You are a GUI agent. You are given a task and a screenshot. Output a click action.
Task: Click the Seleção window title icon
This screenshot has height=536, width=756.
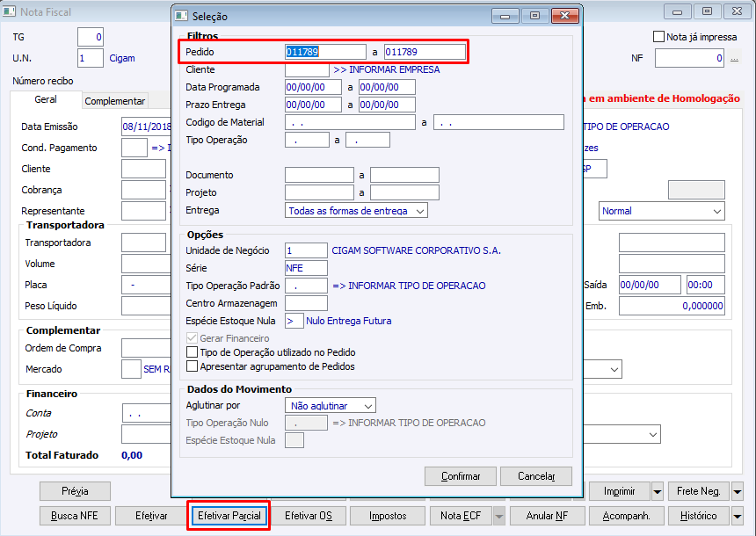(x=182, y=16)
